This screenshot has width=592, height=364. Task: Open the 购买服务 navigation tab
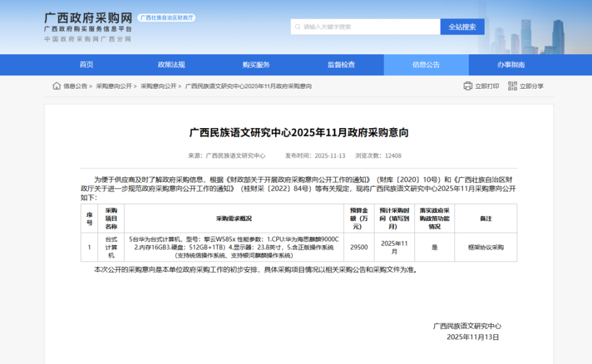pyautogui.click(x=257, y=64)
